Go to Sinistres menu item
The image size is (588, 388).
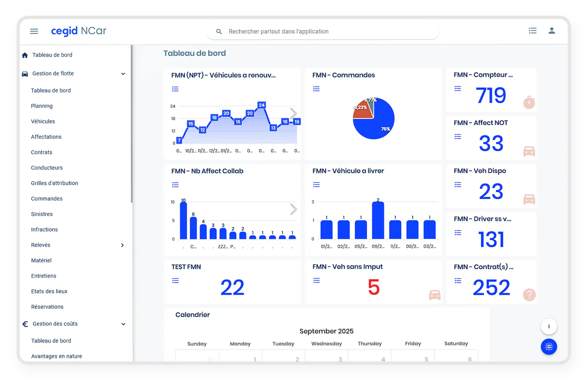click(42, 214)
